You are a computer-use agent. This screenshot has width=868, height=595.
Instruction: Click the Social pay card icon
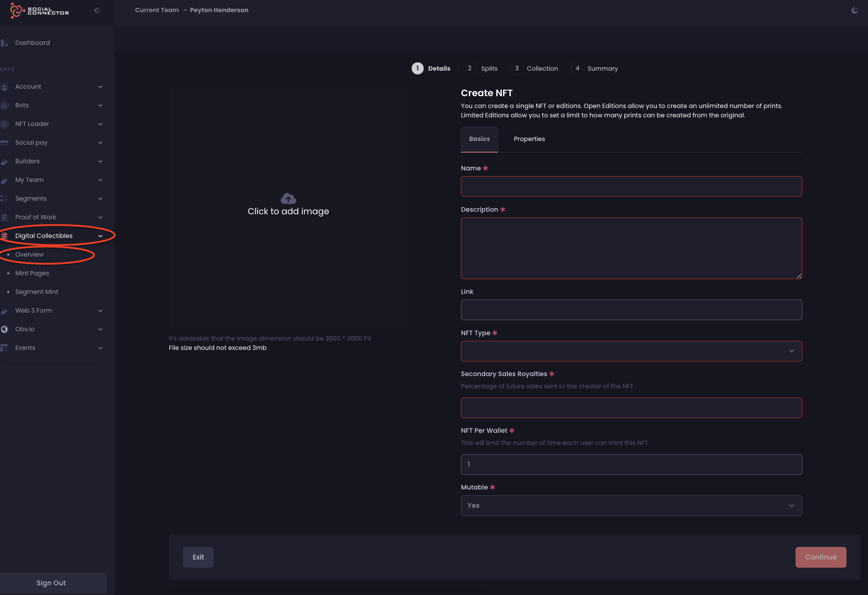pos(4,143)
